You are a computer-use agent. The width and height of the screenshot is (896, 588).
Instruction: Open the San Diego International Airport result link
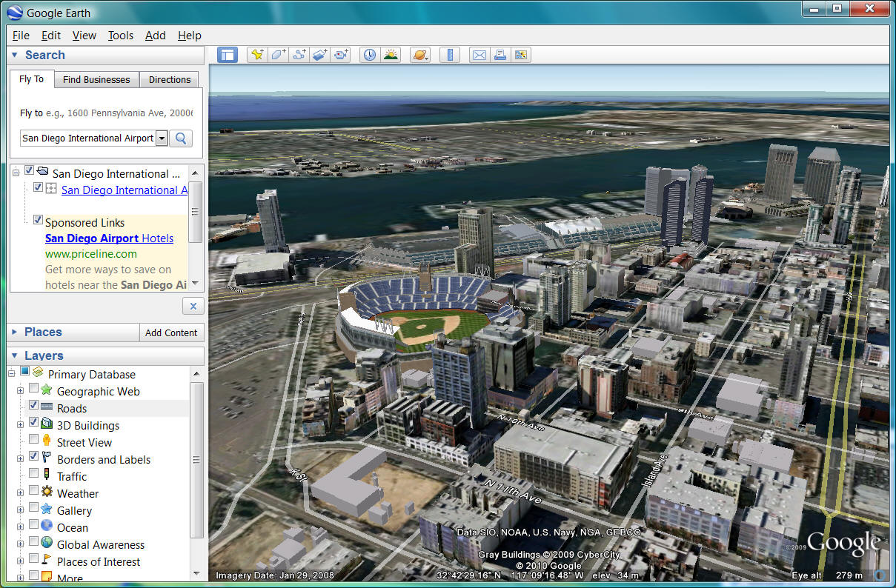[x=125, y=190]
